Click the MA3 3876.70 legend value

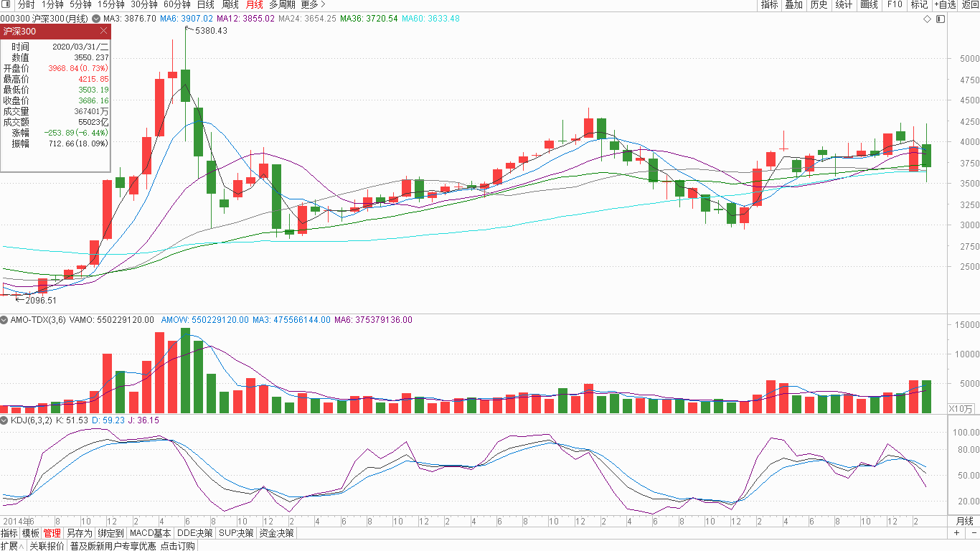pos(130,18)
